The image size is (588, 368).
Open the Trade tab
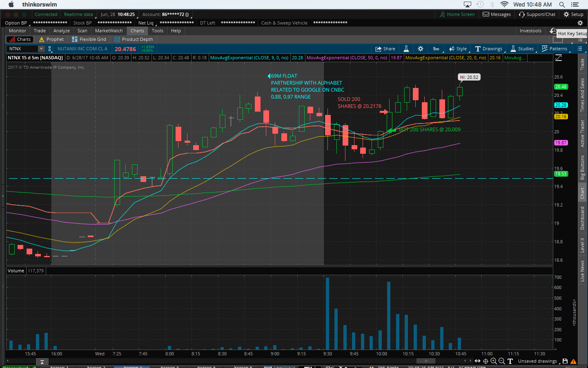40,31
